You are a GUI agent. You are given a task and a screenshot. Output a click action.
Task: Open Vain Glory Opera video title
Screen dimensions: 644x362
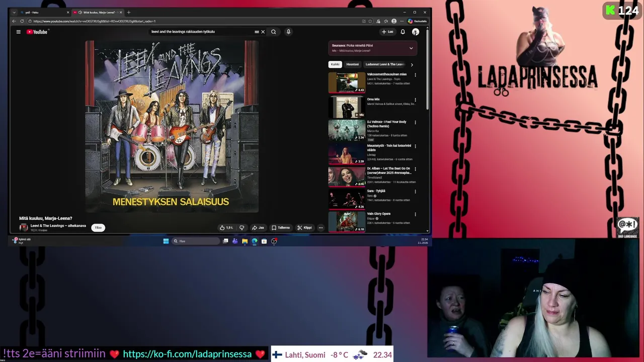pos(378,214)
